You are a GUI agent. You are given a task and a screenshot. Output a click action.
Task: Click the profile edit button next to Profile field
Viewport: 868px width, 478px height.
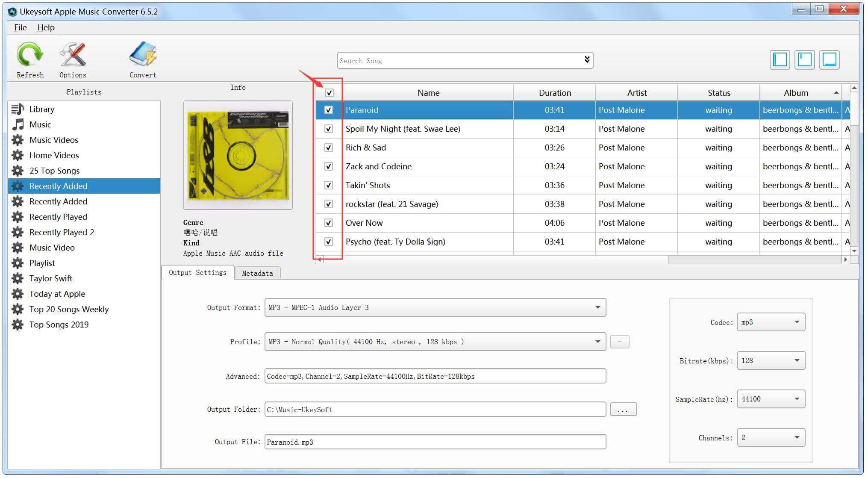point(620,342)
